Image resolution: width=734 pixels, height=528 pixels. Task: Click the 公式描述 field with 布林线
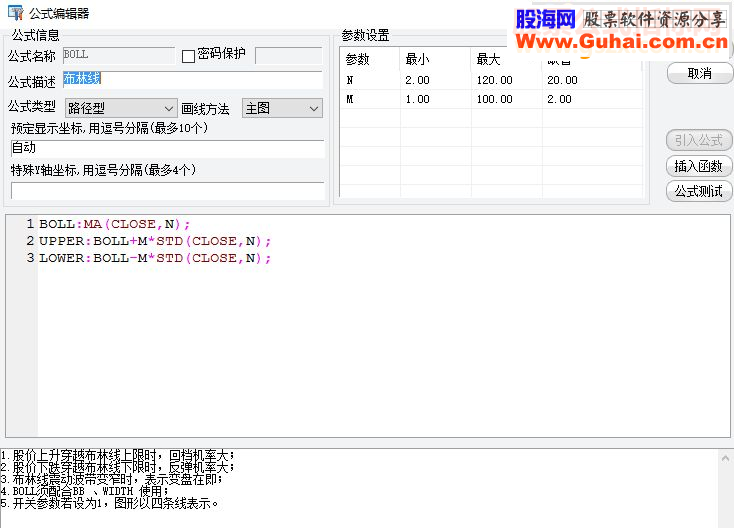click(193, 80)
